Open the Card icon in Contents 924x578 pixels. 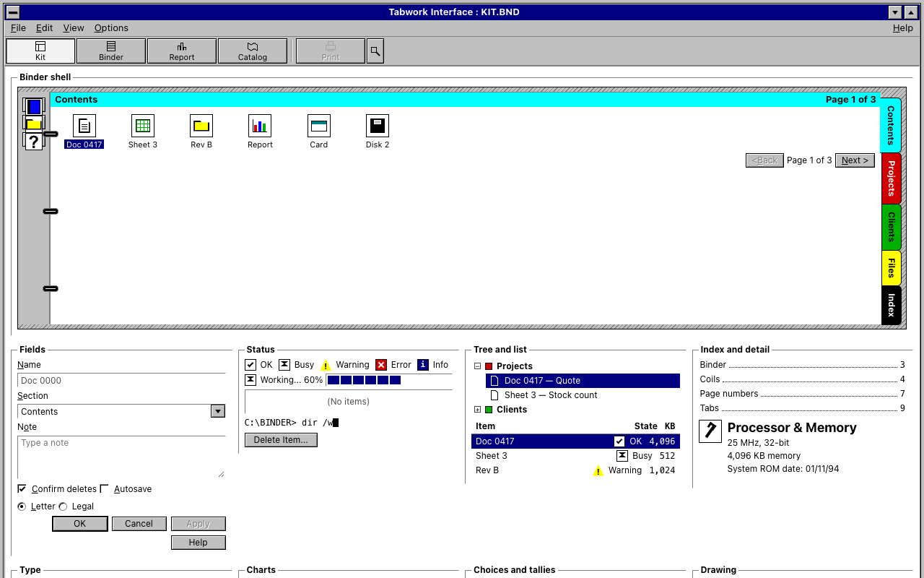pyautogui.click(x=319, y=126)
